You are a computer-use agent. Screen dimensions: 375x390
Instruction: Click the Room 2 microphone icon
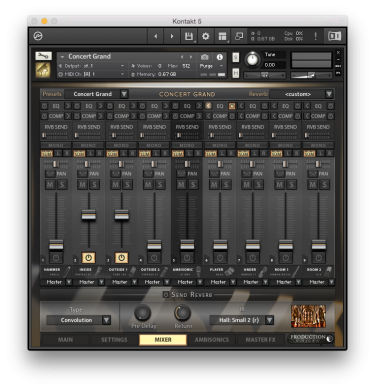click(x=328, y=272)
